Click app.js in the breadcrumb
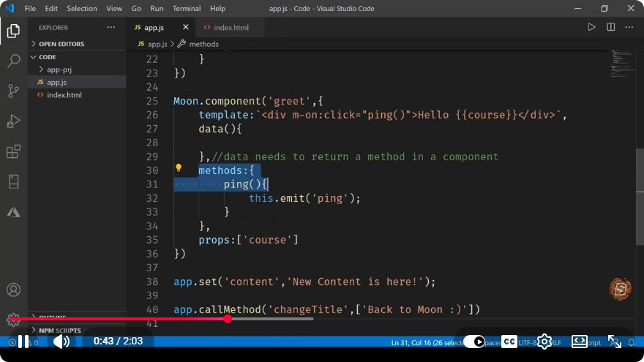 coord(157,44)
